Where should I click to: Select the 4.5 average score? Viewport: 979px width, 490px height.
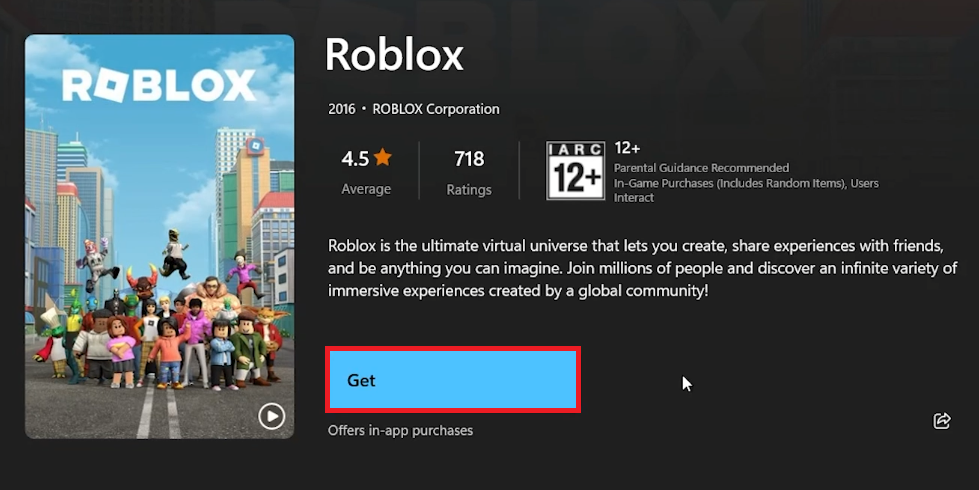355,158
